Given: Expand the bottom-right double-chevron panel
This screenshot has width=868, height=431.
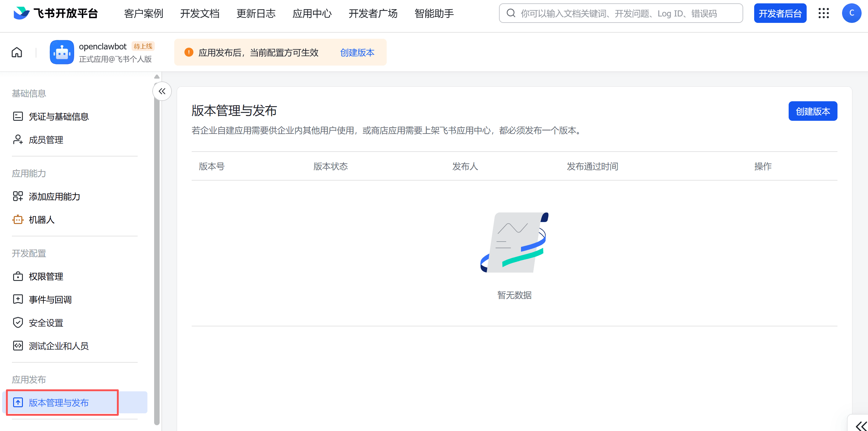Looking at the screenshot, I should 861,426.
